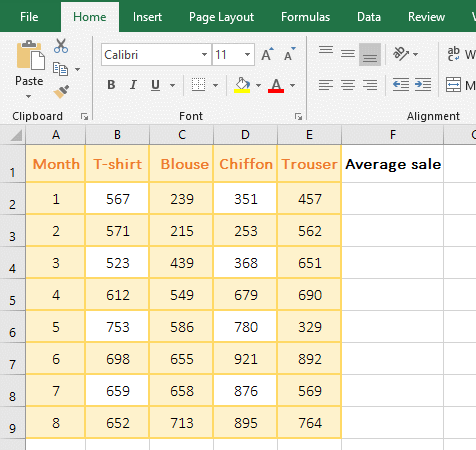Toggle Bold formatting
The height and width of the screenshot is (450, 476).
111,85
